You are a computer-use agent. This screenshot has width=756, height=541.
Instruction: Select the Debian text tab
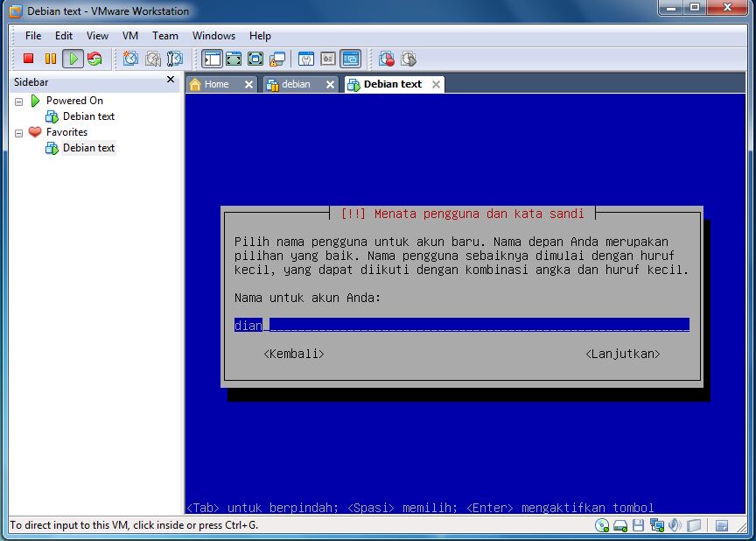[x=393, y=84]
